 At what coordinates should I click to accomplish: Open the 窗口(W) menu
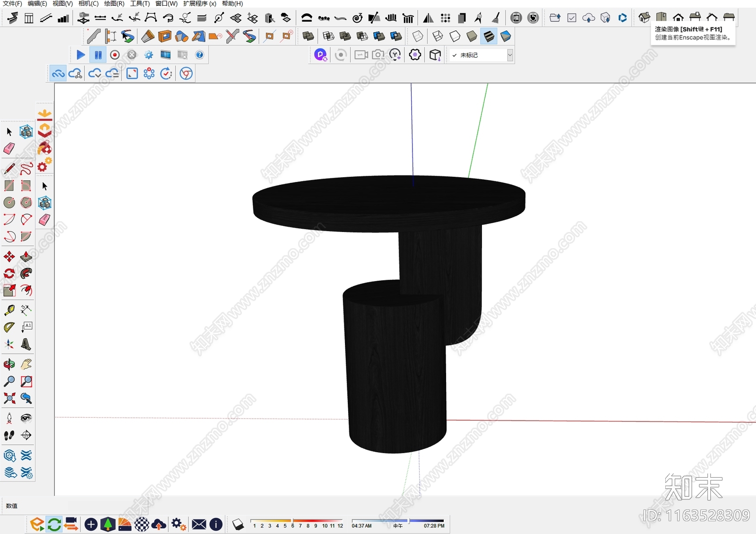pyautogui.click(x=166, y=3)
